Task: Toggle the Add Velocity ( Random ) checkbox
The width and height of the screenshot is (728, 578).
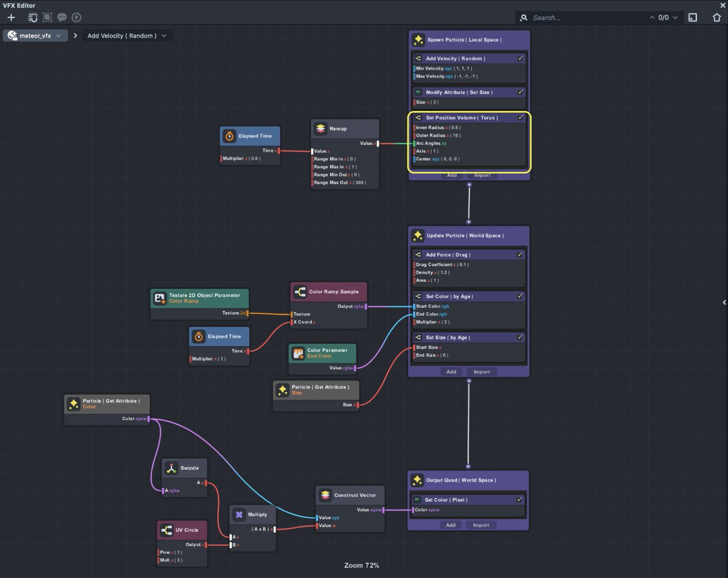Action: (520, 58)
